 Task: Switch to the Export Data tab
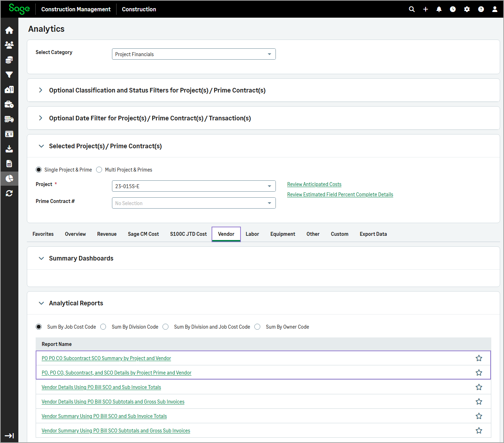373,234
